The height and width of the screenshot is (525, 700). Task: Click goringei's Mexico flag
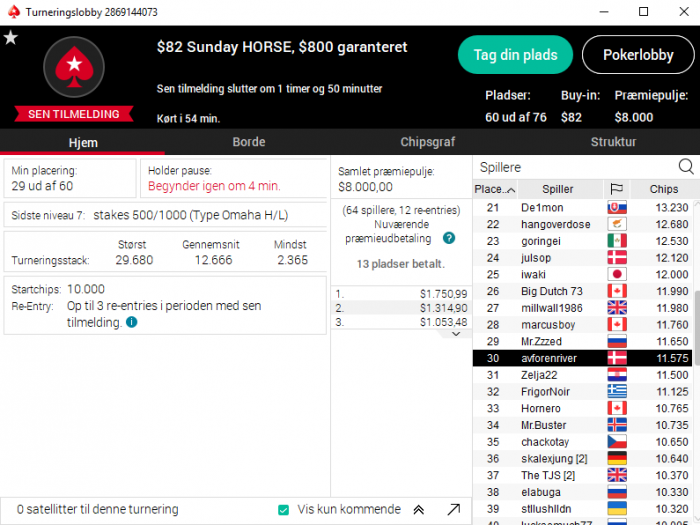point(617,241)
